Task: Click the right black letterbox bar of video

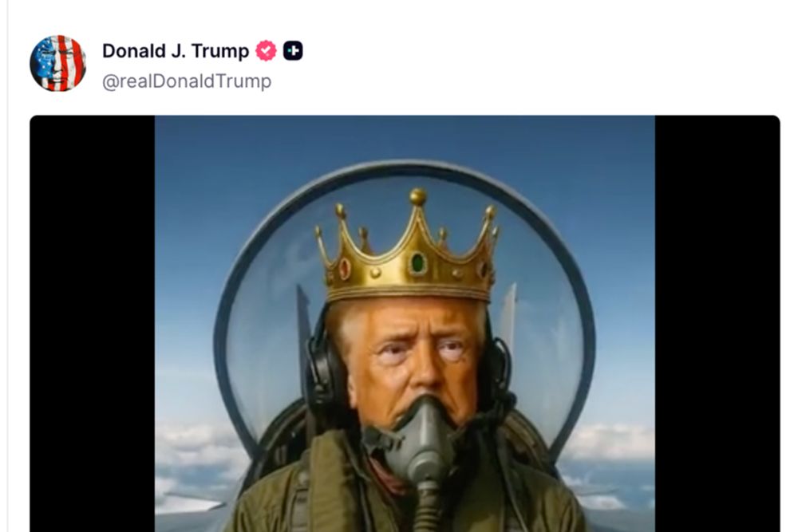Action: point(717,324)
